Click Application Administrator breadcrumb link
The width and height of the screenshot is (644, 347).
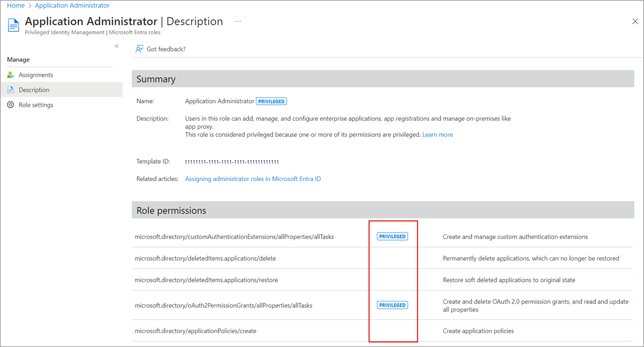point(72,5)
